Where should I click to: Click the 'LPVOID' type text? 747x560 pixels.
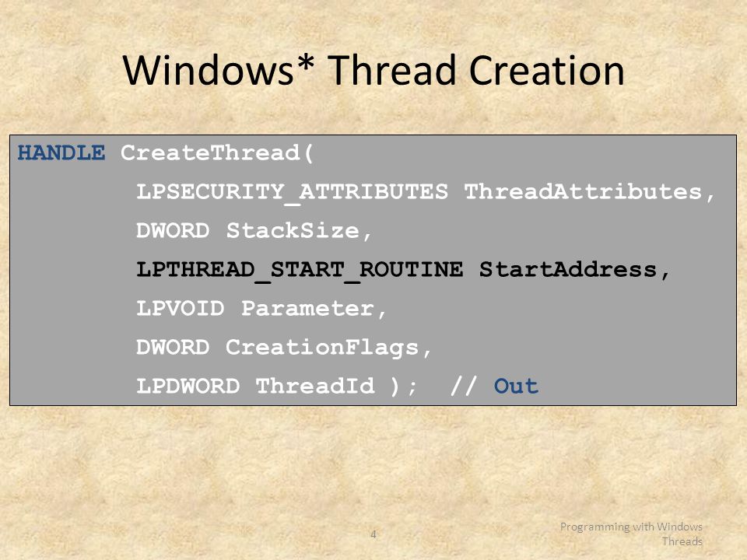click(180, 309)
